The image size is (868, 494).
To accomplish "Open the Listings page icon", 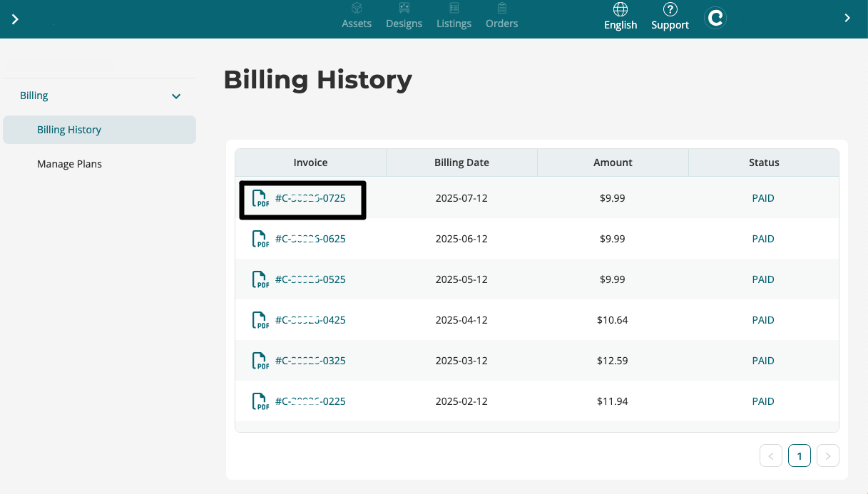I will [454, 9].
